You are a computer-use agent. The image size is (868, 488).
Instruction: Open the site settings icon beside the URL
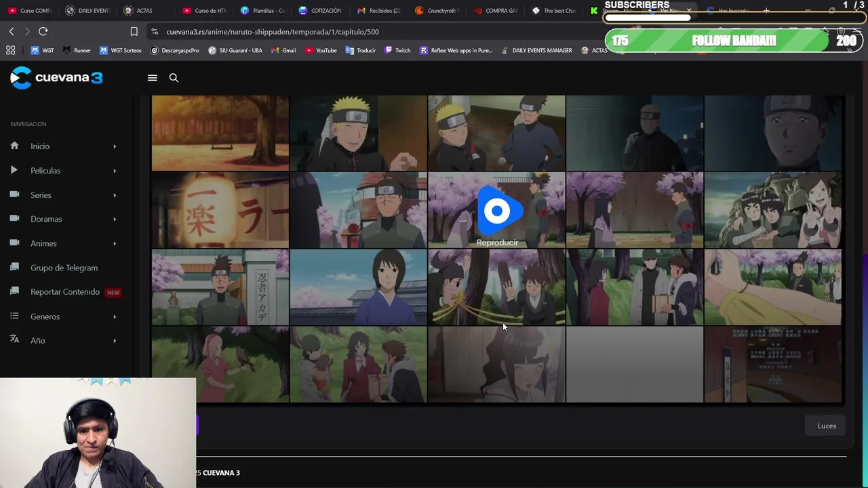[x=155, y=32]
